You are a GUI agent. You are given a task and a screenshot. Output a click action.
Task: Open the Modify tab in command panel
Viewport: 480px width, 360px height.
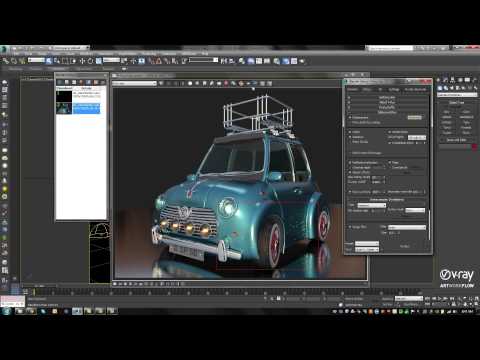(x=446, y=80)
